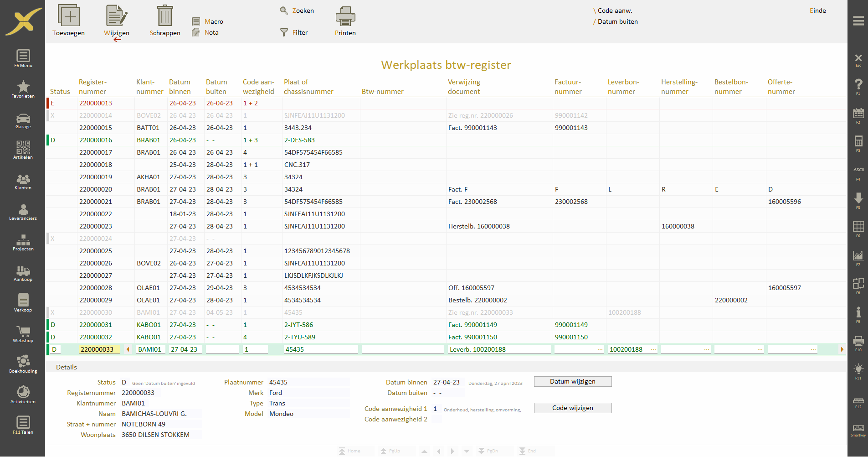
Task: Select row 220000028 with Off. 160005597
Action: pyautogui.click(x=446, y=288)
